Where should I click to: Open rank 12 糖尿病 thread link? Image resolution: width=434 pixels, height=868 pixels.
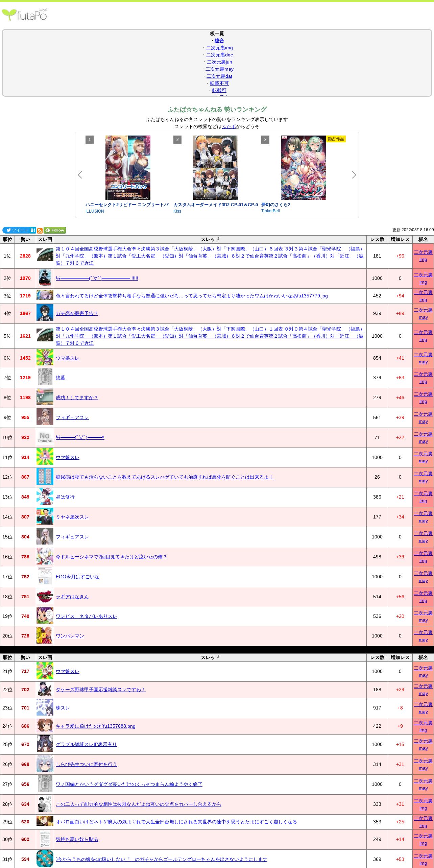pyautogui.click(x=165, y=477)
